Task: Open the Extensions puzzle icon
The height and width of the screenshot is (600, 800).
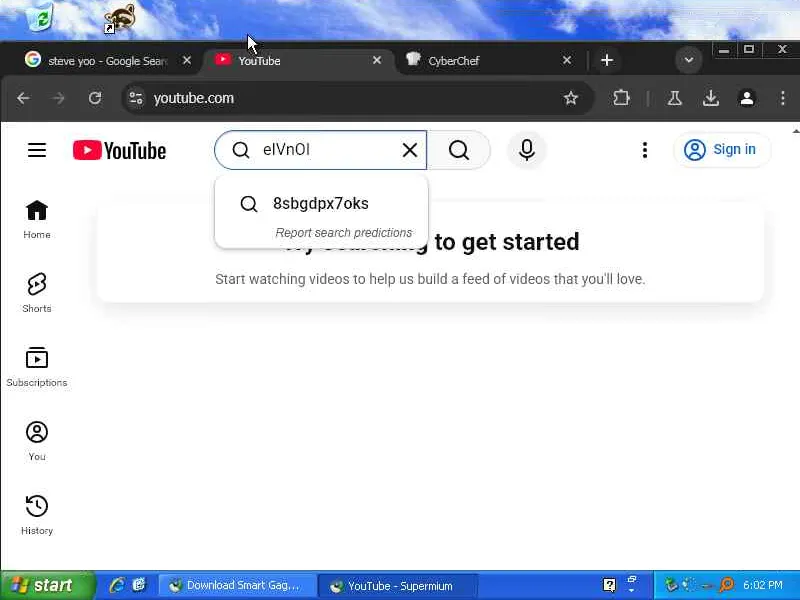Action: [x=621, y=98]
